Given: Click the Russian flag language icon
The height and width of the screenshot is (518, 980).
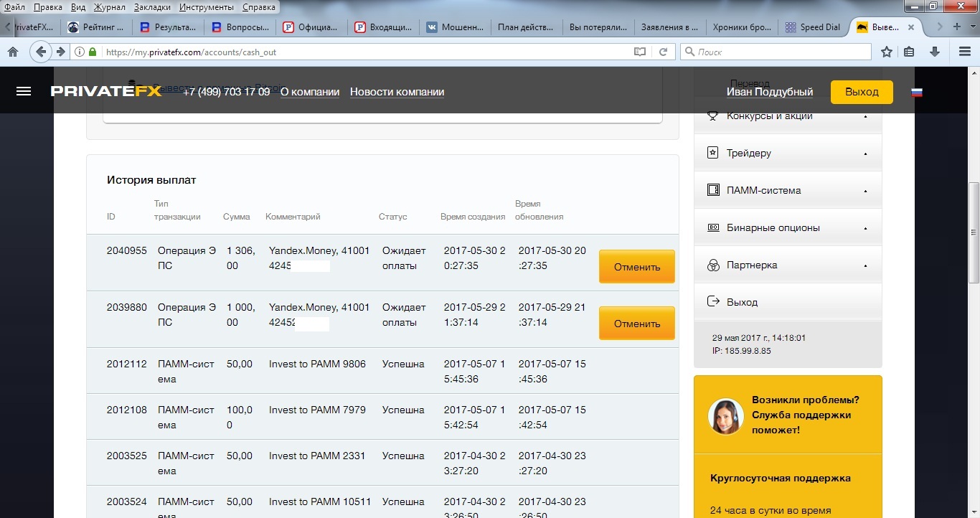Looking at the screenshot, I should [916, 93].
